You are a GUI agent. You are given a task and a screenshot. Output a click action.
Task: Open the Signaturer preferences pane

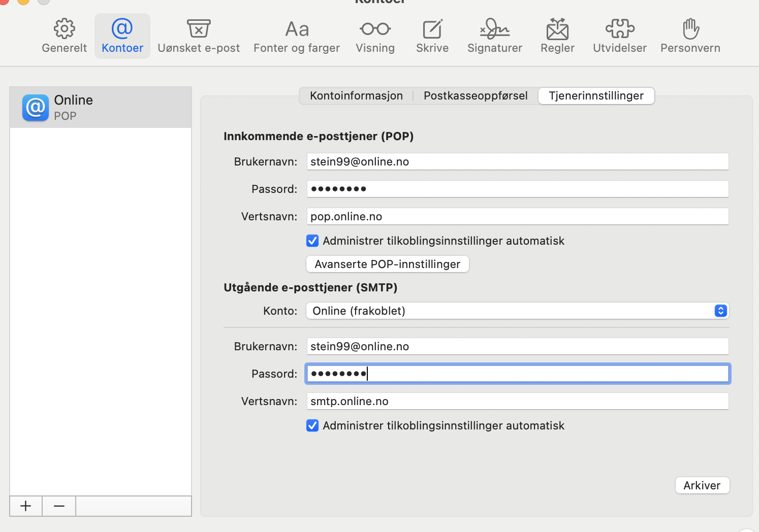click(x=495, y=36)
